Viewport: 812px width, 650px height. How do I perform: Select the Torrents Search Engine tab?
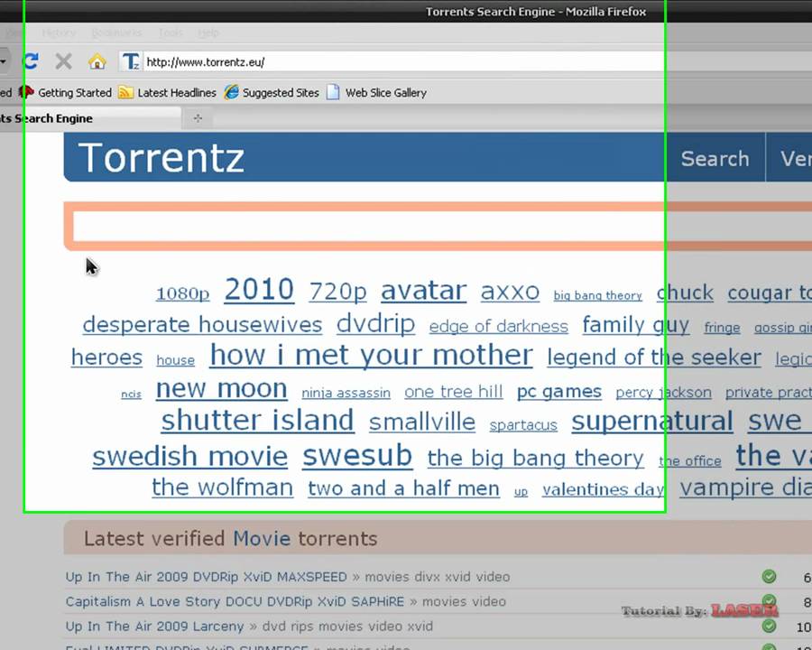click(x=89, y=118)
